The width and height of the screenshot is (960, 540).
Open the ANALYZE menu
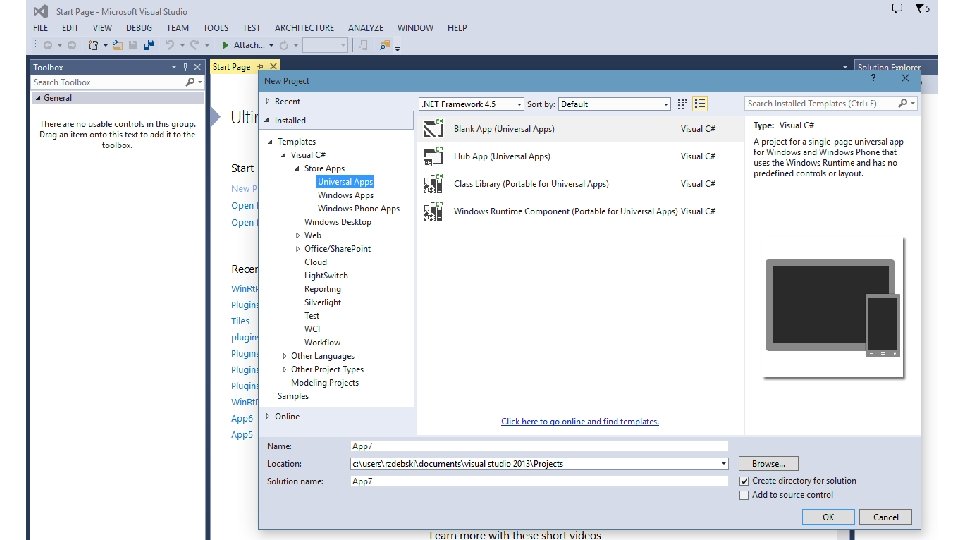366,28
